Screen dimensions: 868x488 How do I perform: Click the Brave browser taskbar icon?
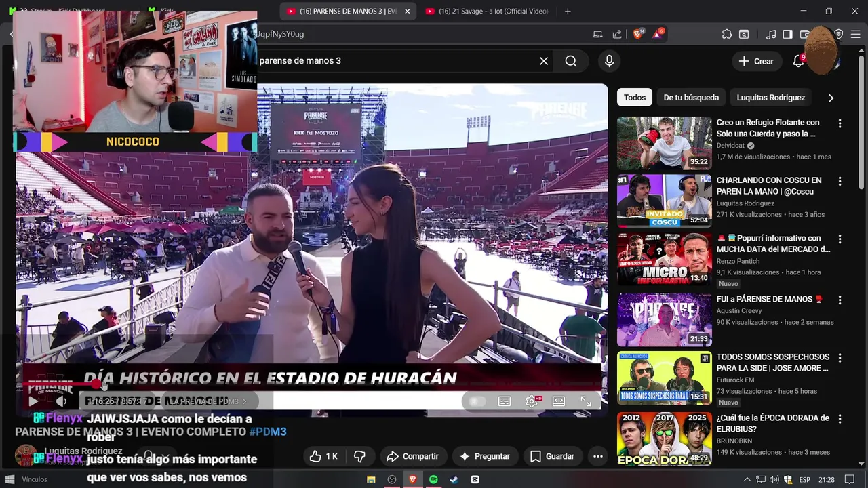[x=412, y=479]
